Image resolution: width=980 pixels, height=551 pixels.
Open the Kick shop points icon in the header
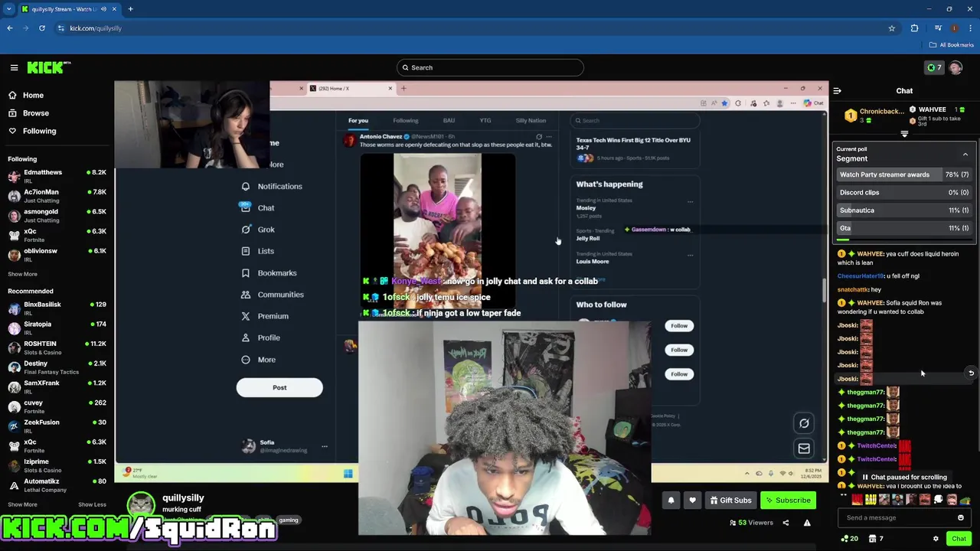(934, 67)
